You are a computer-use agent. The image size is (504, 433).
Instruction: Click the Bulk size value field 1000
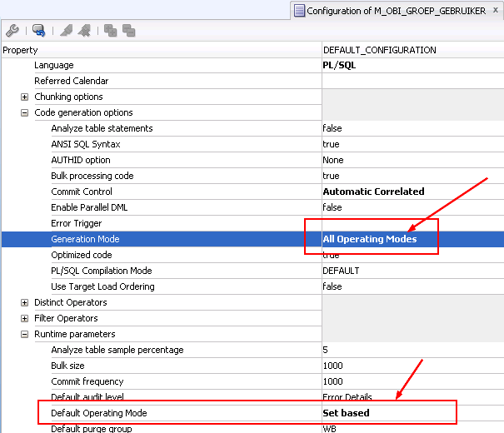click(333, 366)
